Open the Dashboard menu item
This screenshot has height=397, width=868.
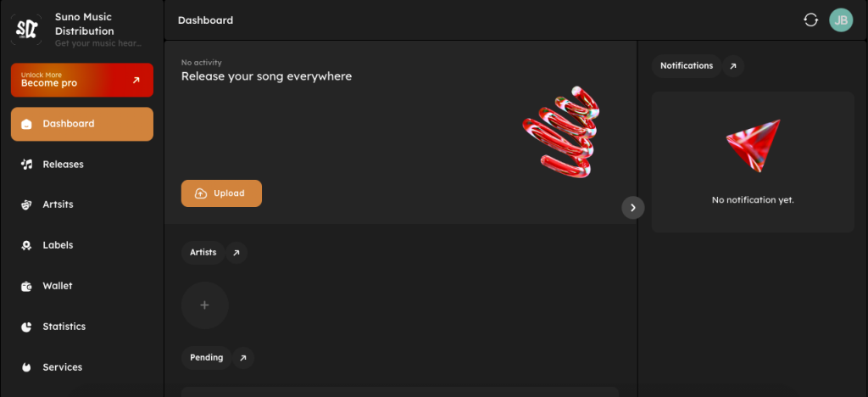tap(82, 124)
